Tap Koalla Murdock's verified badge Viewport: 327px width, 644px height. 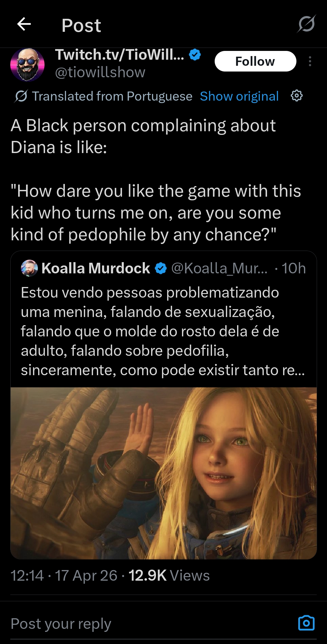pyautogui.click(x=161, y=268)
